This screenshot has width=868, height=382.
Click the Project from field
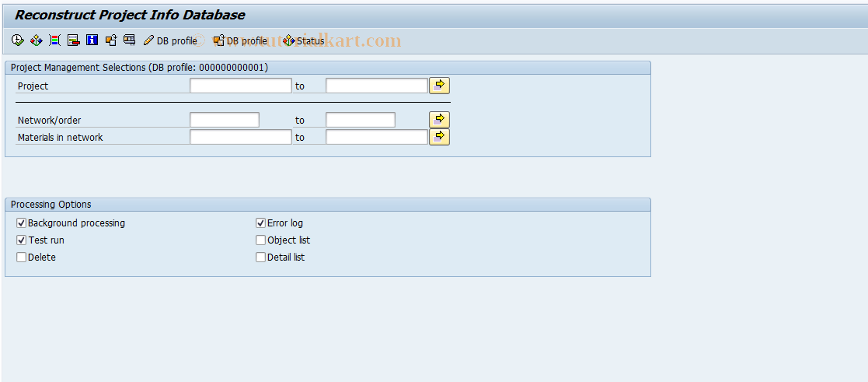[x=241, y=86]
